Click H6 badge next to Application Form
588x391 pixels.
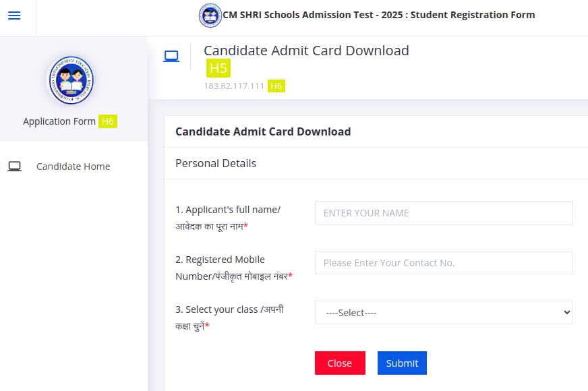click(108, 121)
